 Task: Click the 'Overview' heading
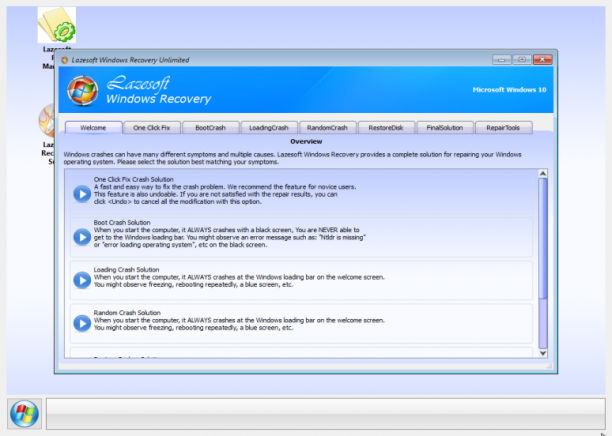[306, 141]
